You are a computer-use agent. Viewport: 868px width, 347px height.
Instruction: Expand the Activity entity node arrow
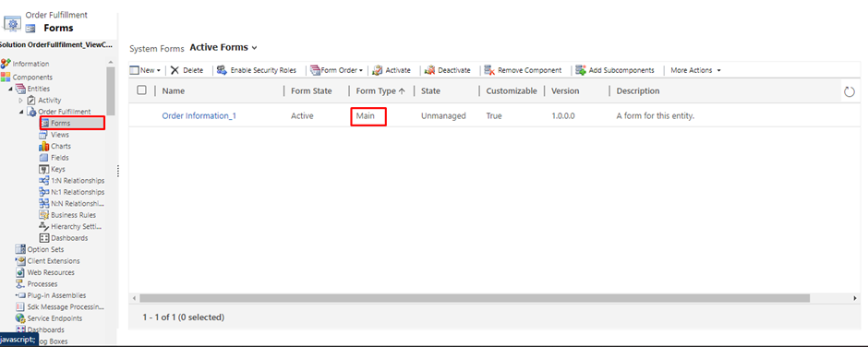point(21,101)
